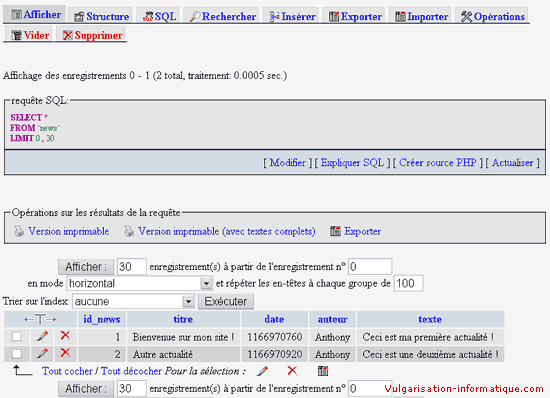This screenshot has width=550, height=398.
Task: Click the date cell 1166970920
Action: 275,354
